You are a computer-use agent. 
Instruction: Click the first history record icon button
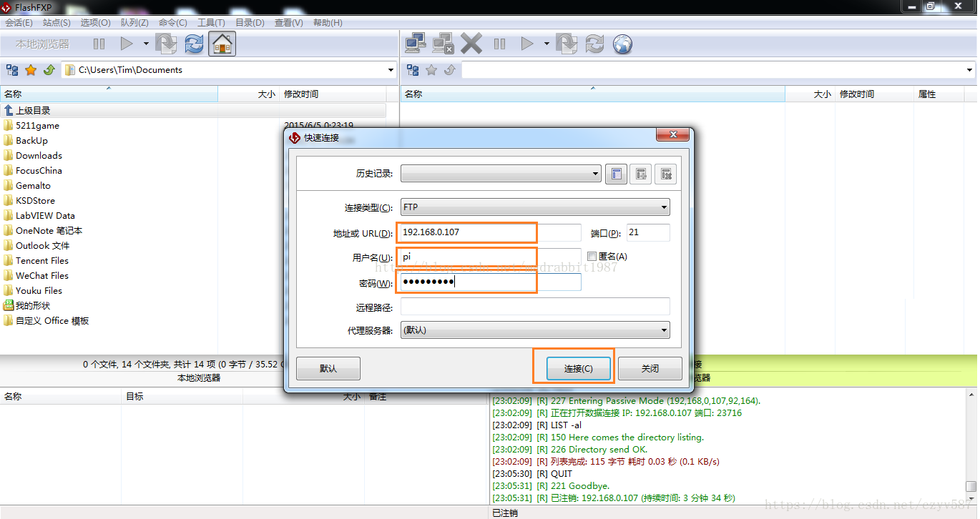point(616,174)
